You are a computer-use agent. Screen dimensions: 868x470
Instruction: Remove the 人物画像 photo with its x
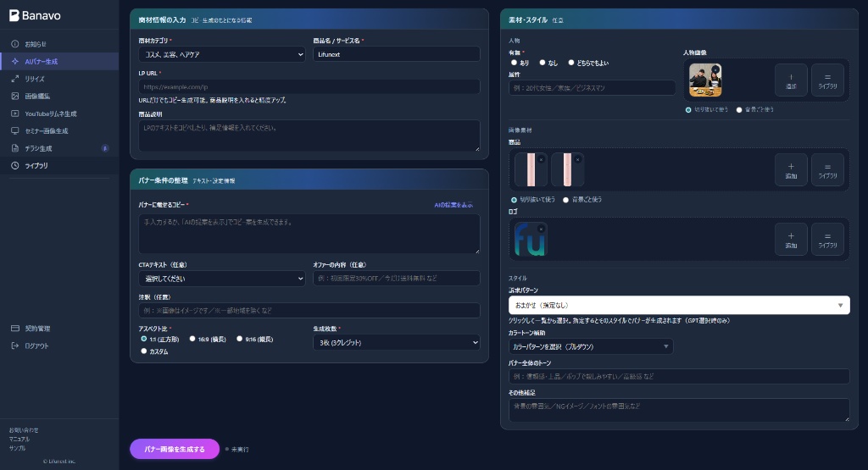(x=715, y=69)
